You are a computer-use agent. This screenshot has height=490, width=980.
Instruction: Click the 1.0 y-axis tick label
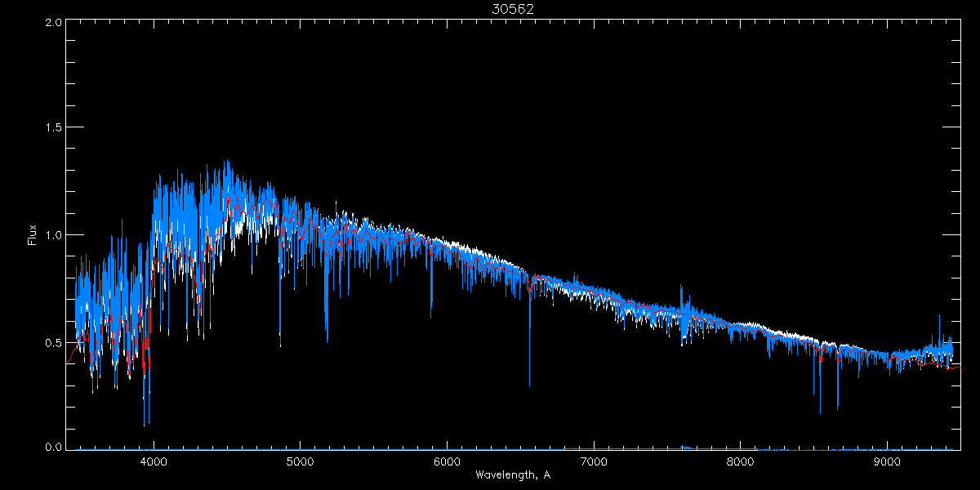tap(52, 235)
